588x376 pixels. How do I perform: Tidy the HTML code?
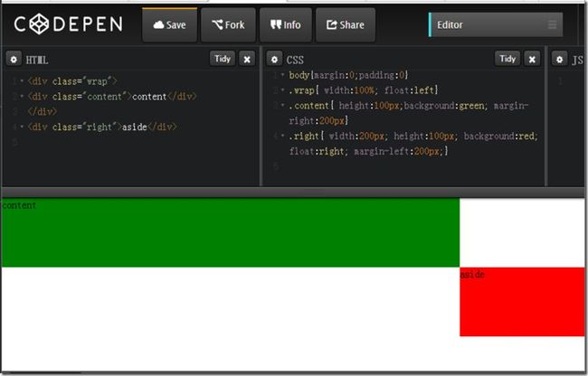click(x=223, y=59)
